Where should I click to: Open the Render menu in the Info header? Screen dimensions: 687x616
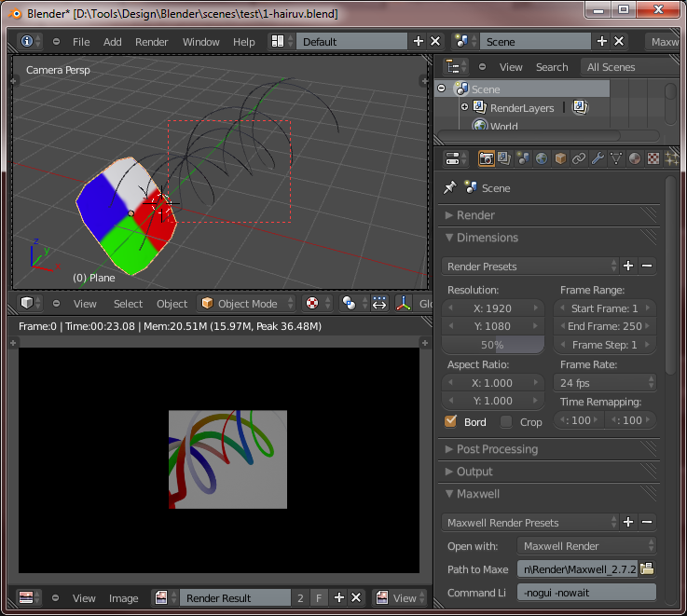click(152, 42)
